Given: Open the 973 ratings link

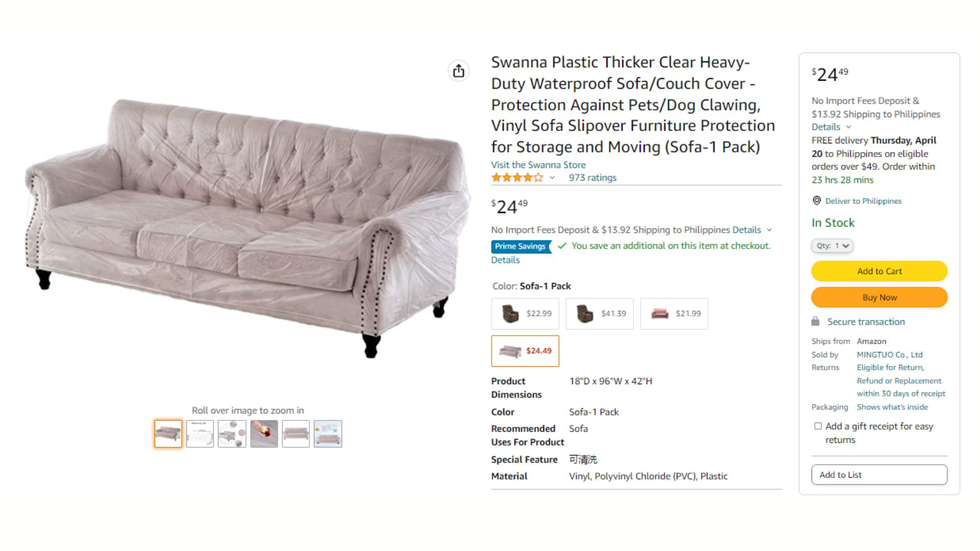Looking at the screenshot, I should point(593,178).
